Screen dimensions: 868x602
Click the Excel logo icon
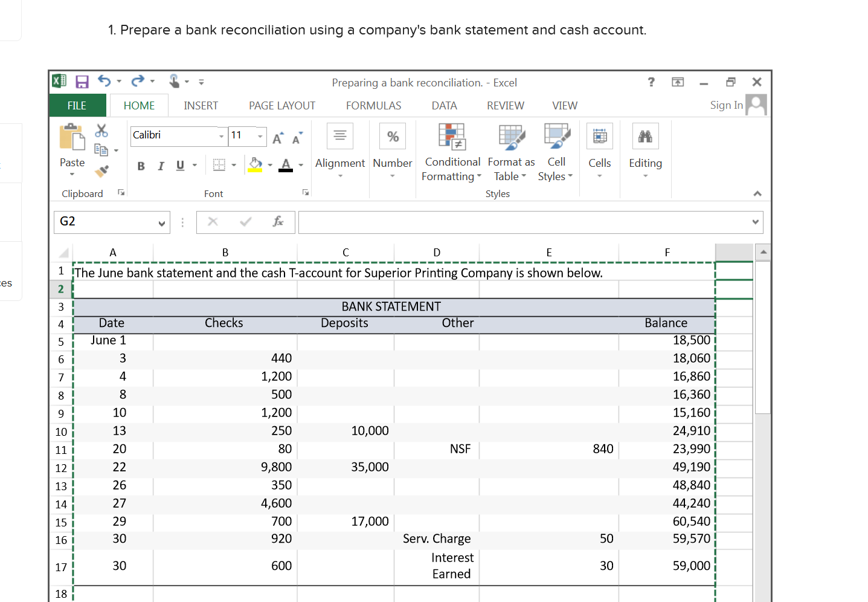pyautogui.click(x=59, y=81)
